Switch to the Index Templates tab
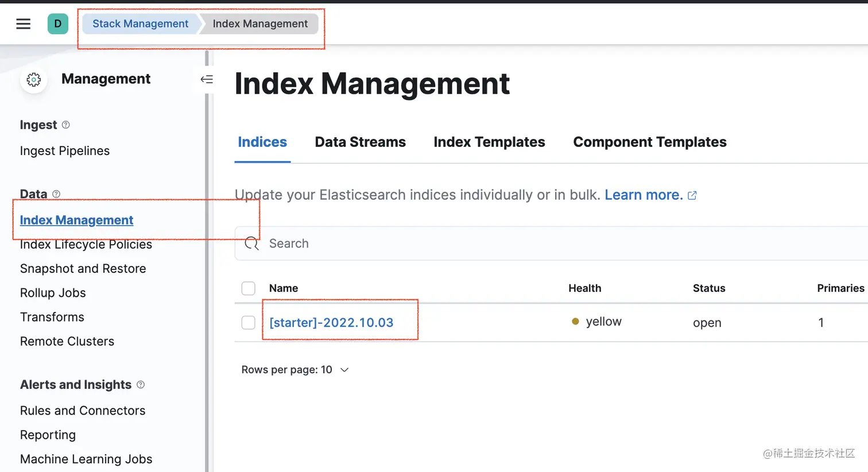868x472 pixels. click(x=489, y=142)
